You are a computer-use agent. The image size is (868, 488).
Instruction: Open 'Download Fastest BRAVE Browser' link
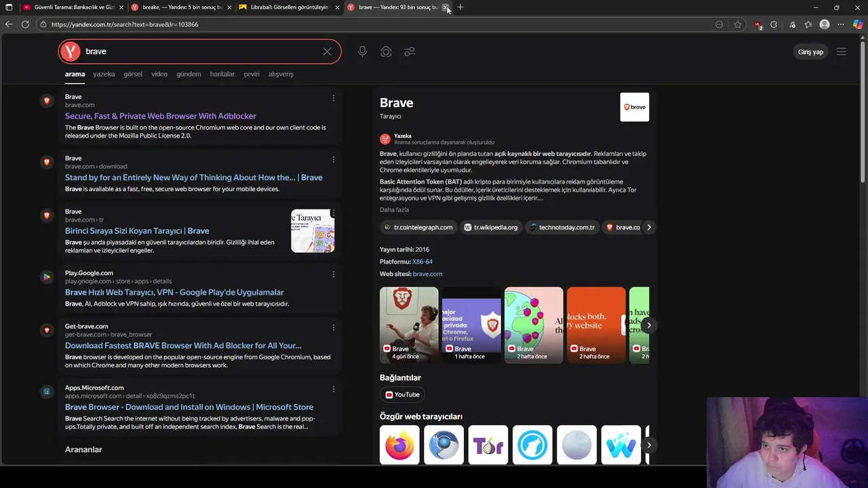pos(183,346)
